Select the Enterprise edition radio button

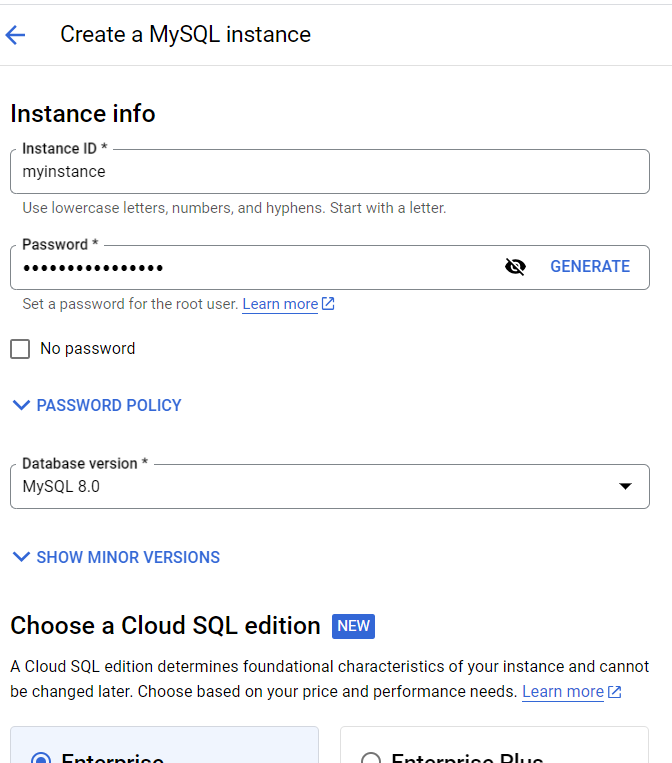(x=41, y=758)
